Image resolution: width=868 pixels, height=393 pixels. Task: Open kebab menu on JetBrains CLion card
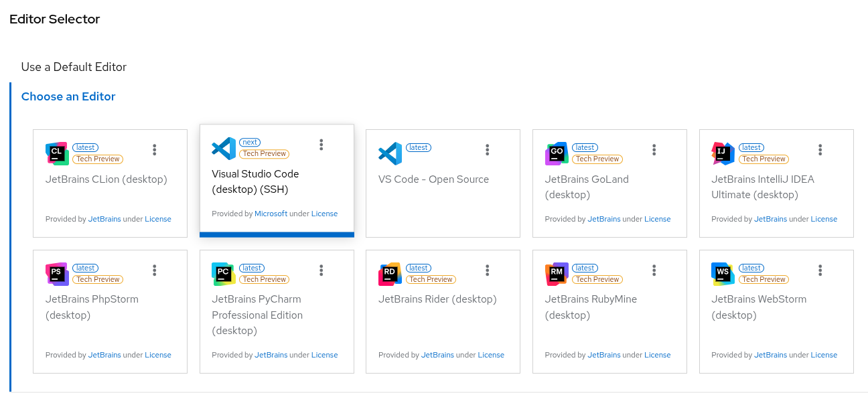point(155,150)
